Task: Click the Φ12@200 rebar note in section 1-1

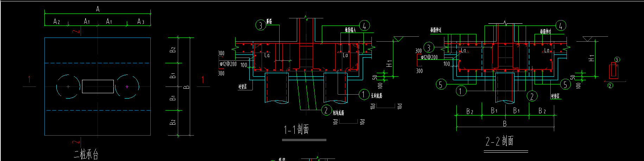Action: click(x=228, y=64)
